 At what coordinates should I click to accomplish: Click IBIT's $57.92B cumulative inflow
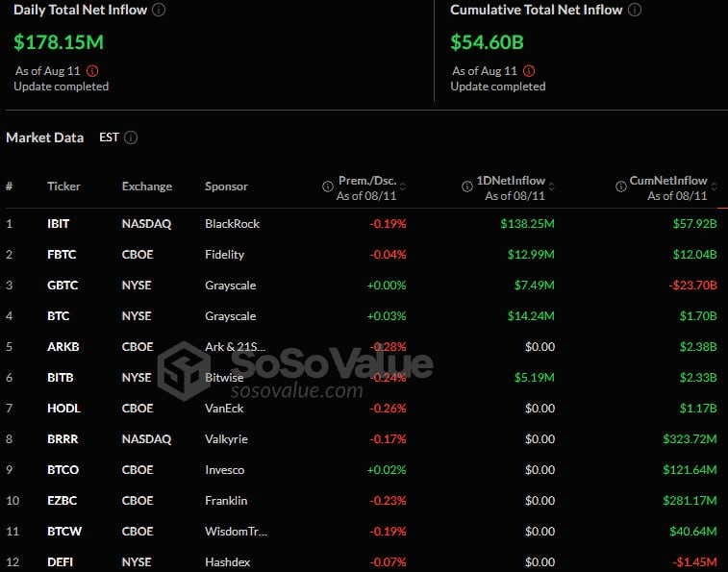[694, 224]
